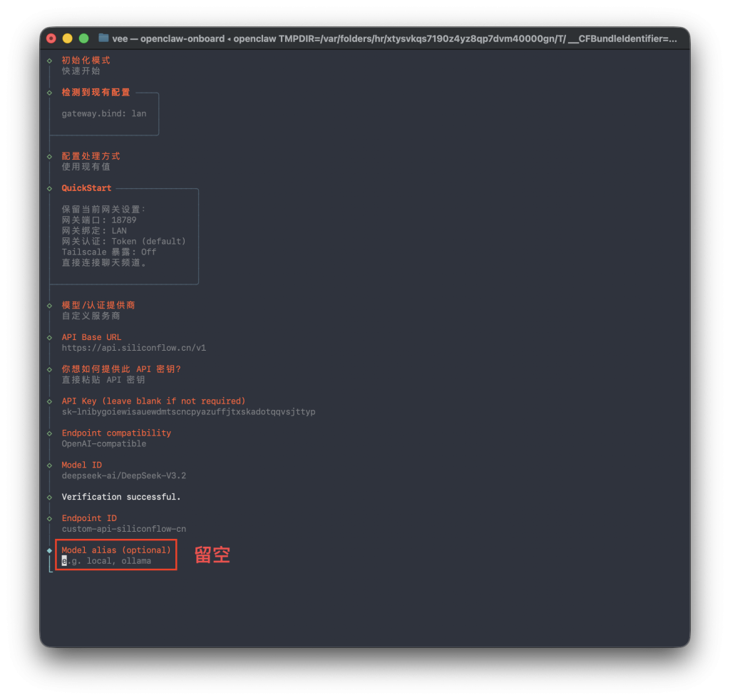Click the diamond marker beside 初始化模式
Image resolution: width=730 pixels, height=700 pixels.
pyautogui.click(x=50, y=61)
